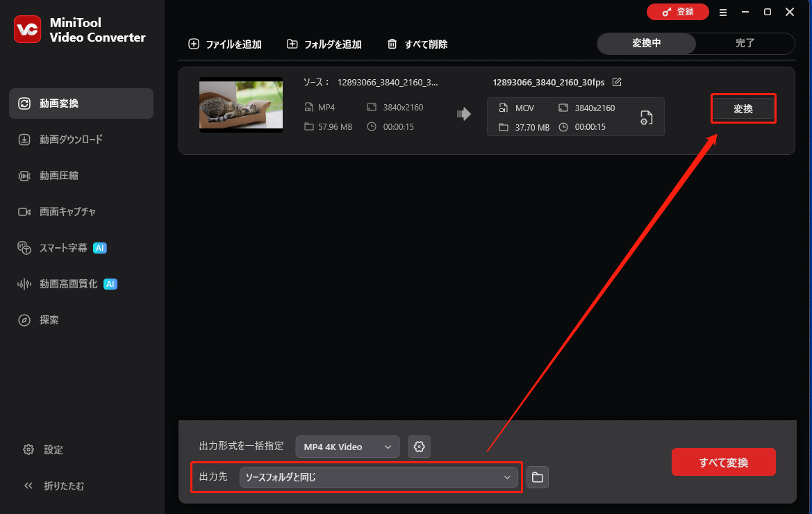
Task: Browse output folder with folder icon
Action: point(538,477)
